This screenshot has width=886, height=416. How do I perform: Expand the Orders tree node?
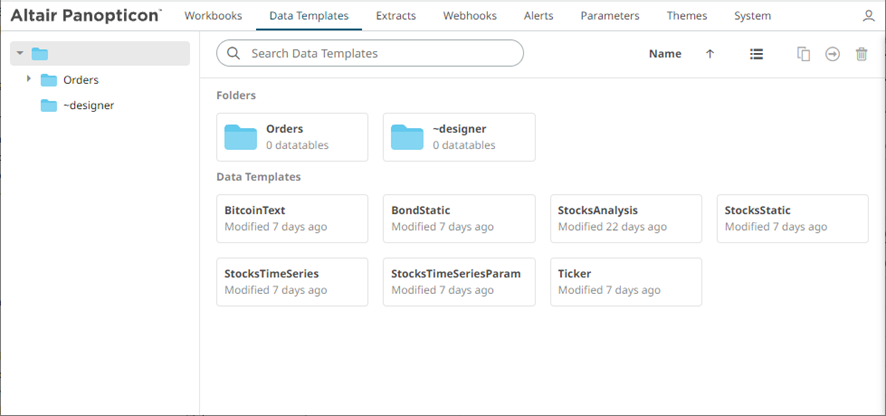tap(29, 79)
